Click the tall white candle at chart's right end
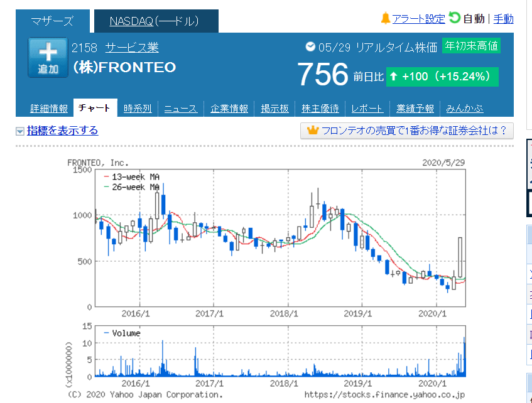Image resolution: width=532 pixels, height=403 pixels. coord(460,257)
